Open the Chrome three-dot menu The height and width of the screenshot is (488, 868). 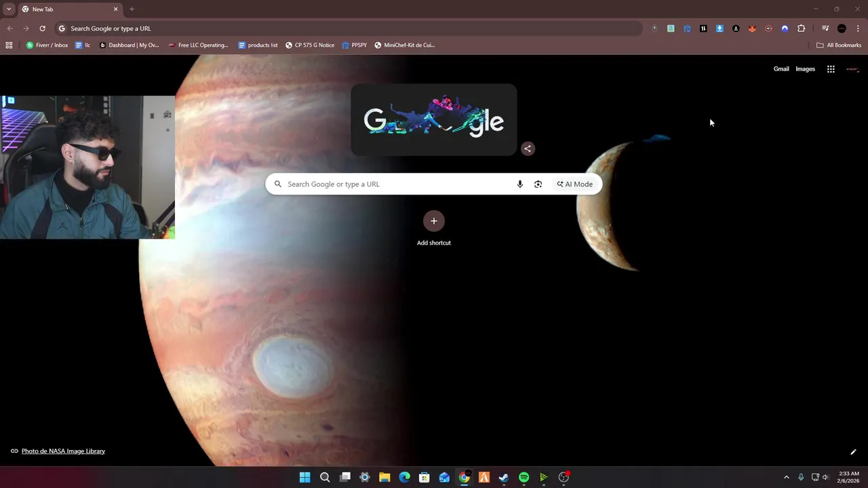click(x=858, y=28)
